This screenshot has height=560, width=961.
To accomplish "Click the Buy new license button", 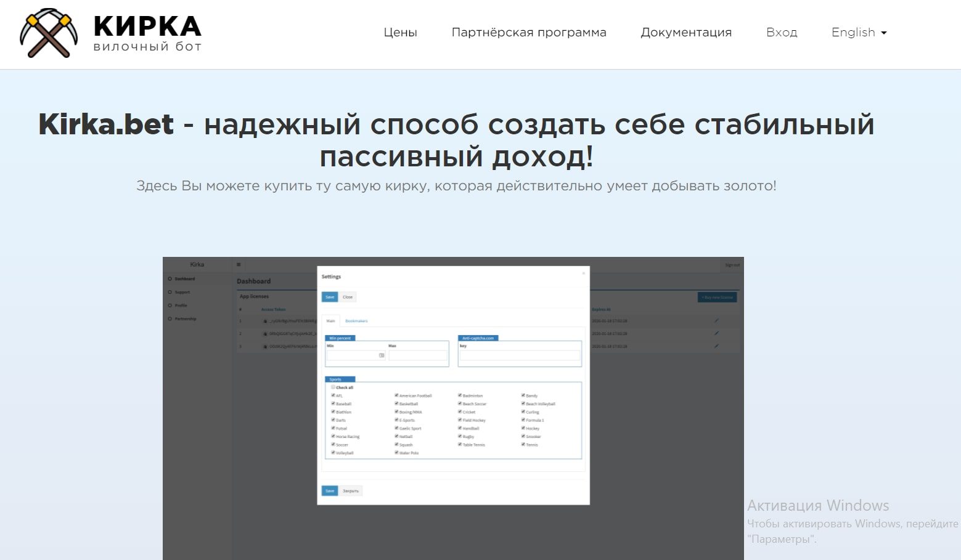I will [718, 297].
